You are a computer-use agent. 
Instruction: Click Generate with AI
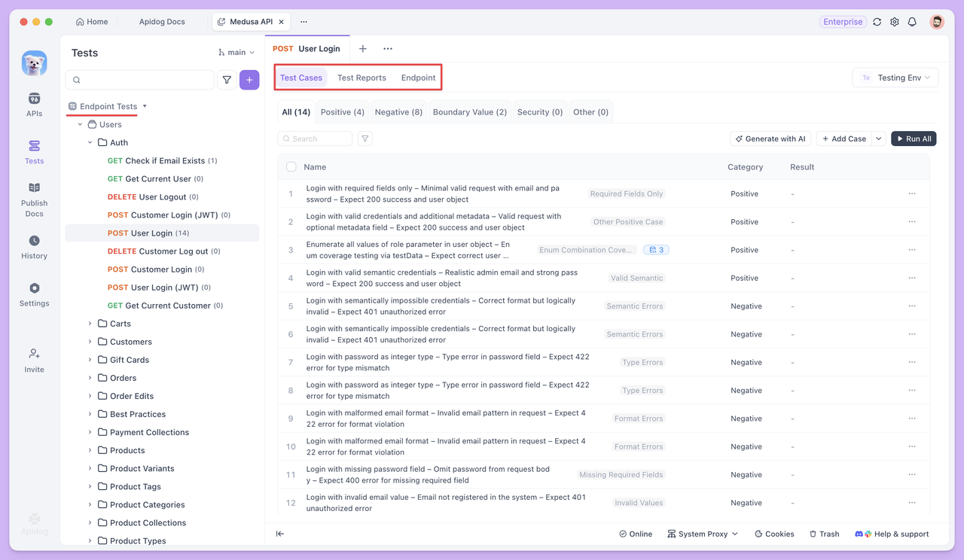(x=770, y=138)
